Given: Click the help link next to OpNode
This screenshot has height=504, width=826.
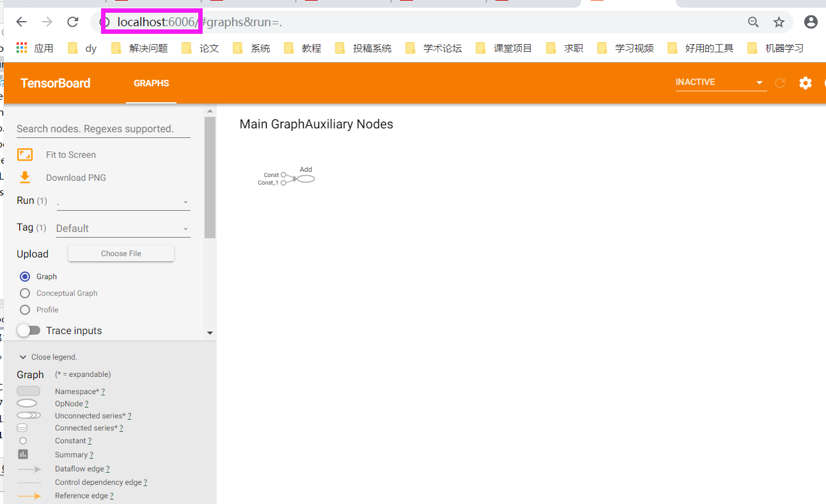Looking at the screenshot, I should (x=86, y=404).
